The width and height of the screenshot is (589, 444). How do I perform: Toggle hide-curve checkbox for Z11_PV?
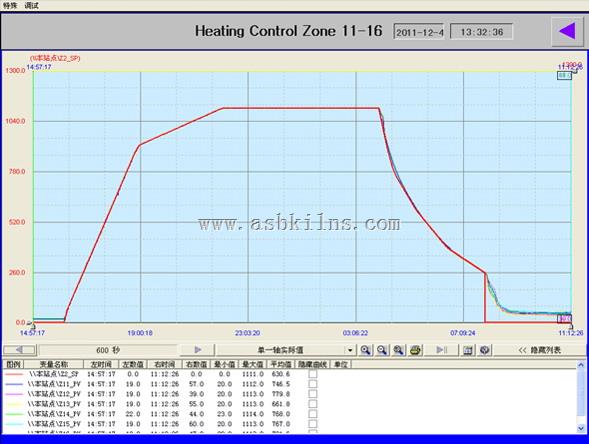click(313, 384)
